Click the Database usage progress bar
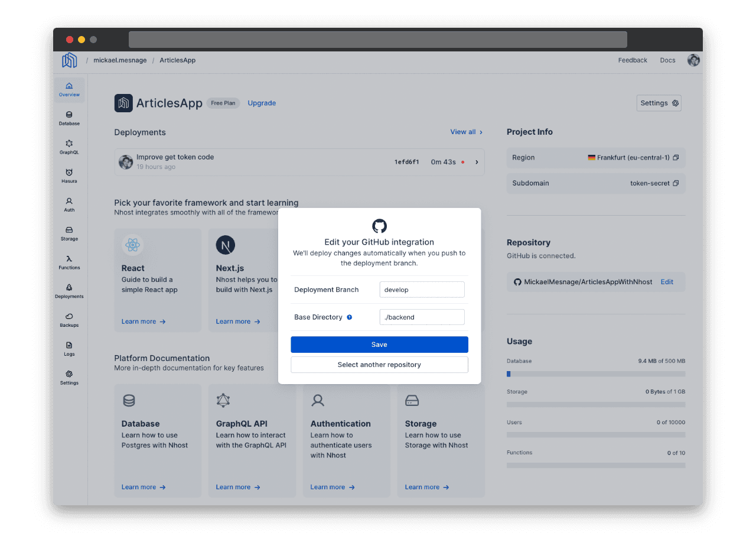 click(x=595, y=374)
